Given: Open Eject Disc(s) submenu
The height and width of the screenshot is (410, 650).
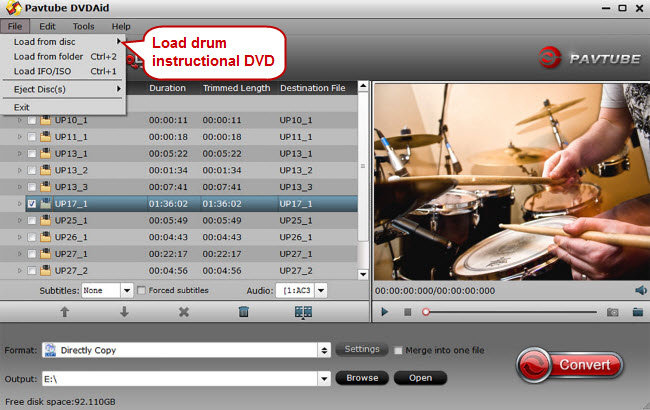Looking at the screenshot, I should (x=63, y=89).
